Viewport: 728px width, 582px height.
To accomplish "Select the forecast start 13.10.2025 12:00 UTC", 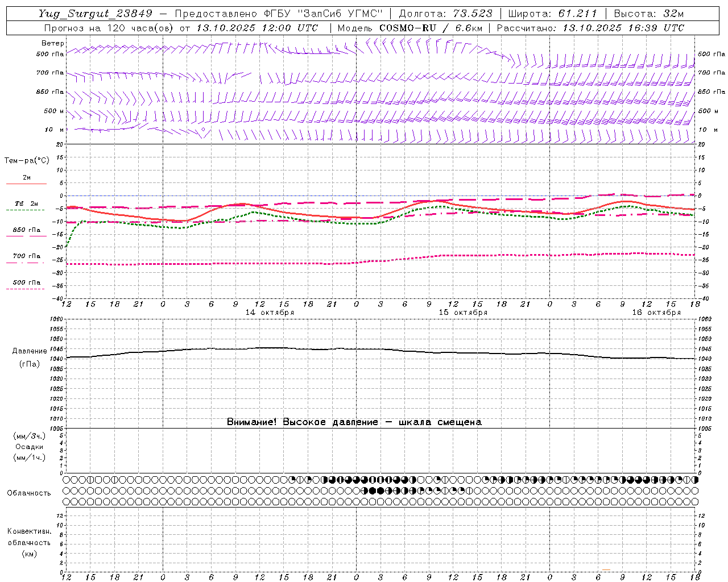I will click(x=257, y=28).
